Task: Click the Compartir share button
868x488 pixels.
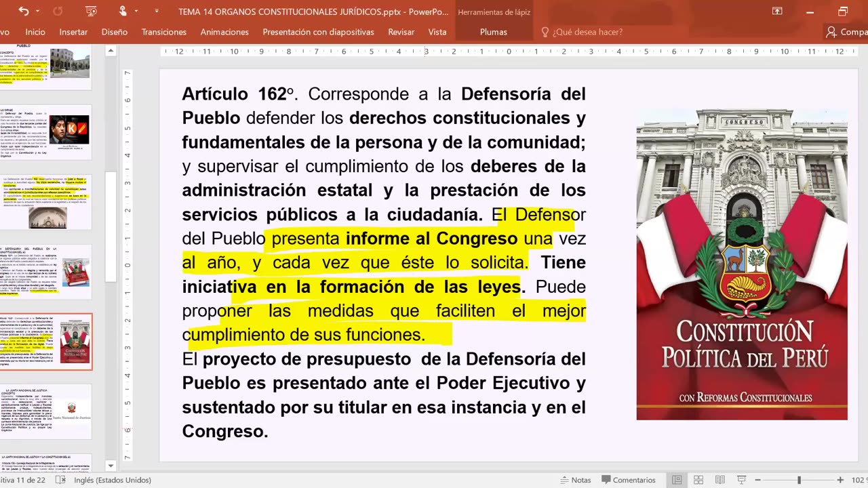Action: pyautogui.click(x=846, y=32)
